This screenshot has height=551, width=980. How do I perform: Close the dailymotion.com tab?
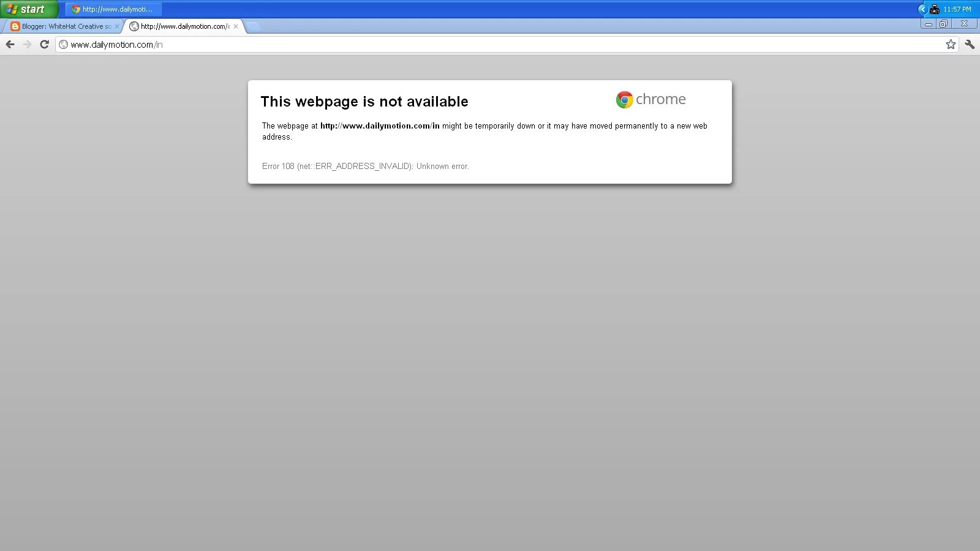tap(235, 26)
